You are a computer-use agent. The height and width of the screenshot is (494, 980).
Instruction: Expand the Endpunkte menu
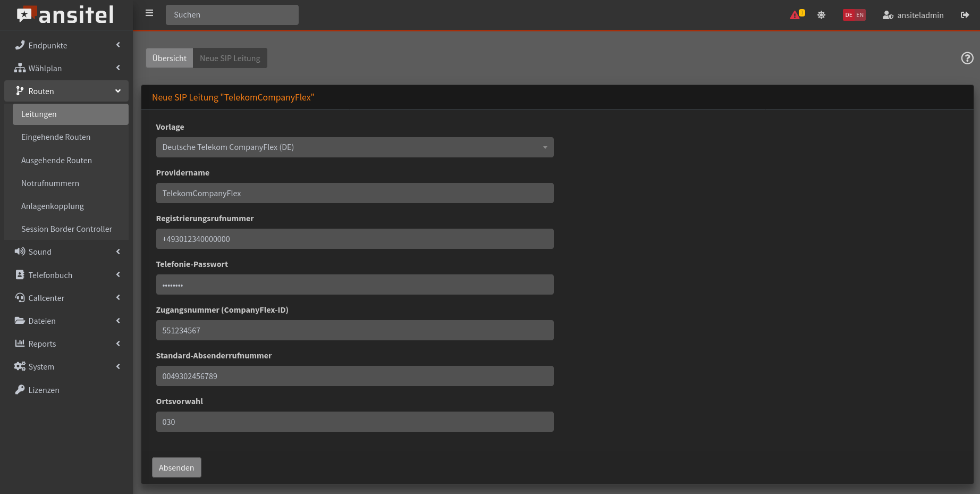(x=66, y=45)
